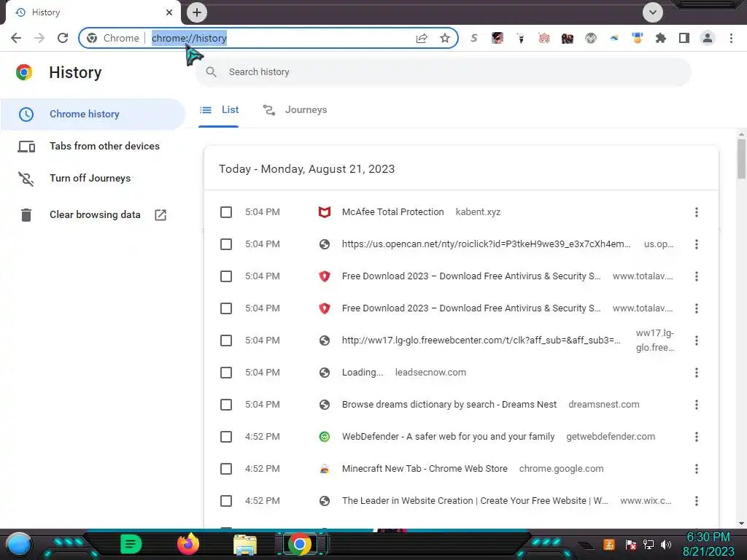Open the green notes app on taskbar

[x=131, y=544]
